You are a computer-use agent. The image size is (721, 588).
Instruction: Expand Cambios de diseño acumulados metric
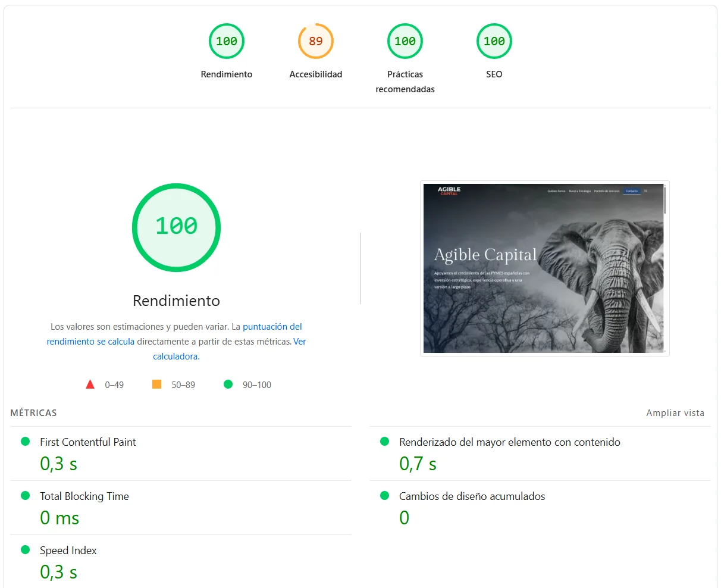coord(472,496)
